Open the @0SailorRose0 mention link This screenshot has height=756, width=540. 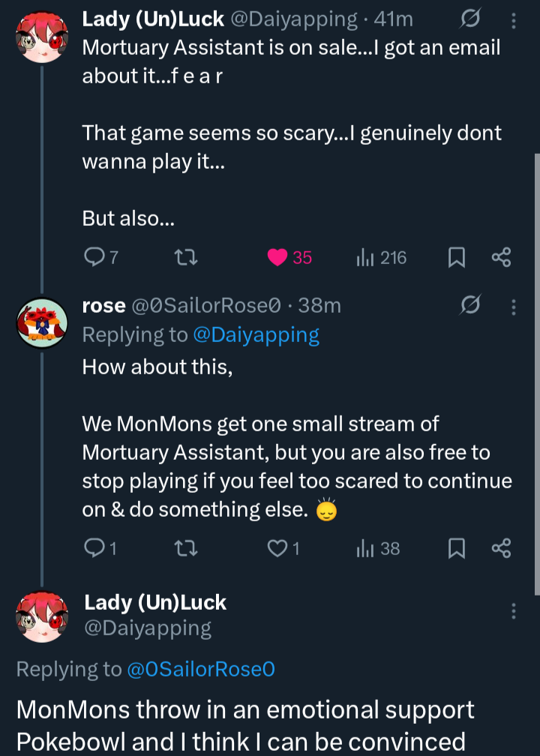pos(201,669)
